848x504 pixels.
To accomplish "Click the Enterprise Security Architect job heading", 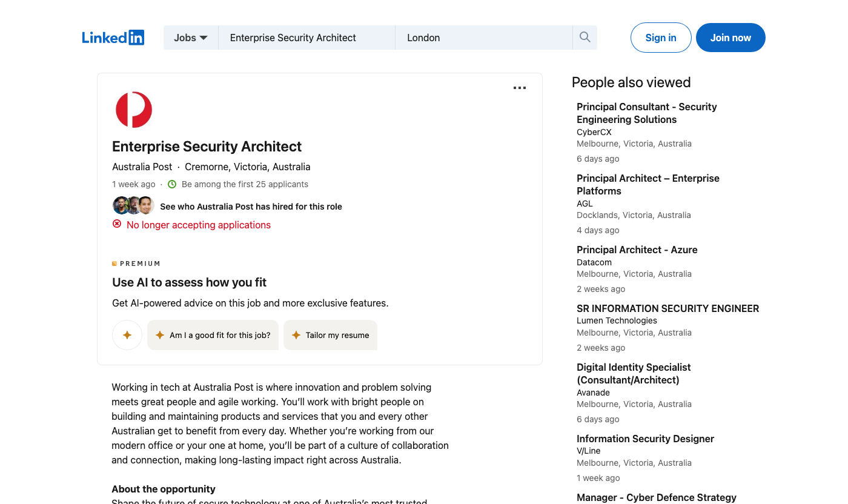I will click(207, 147).
